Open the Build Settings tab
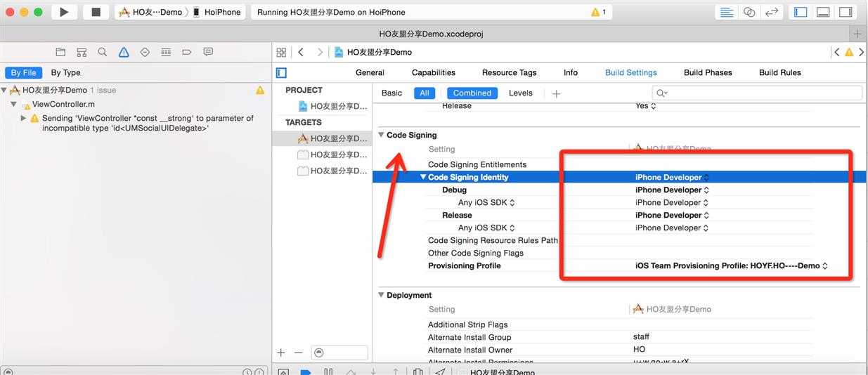This screenshot has width=868, height=375. point(631,72)
